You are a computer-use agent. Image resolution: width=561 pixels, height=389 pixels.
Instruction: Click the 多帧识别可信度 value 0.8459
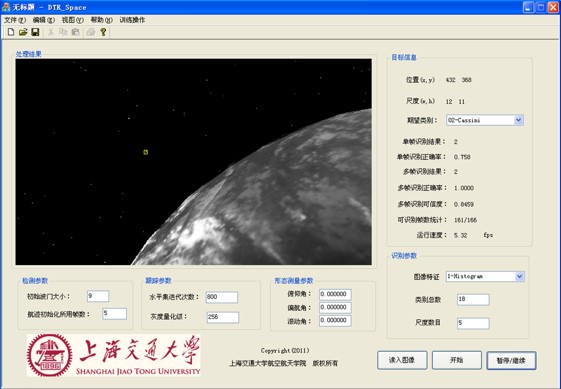tap(464, 204)
